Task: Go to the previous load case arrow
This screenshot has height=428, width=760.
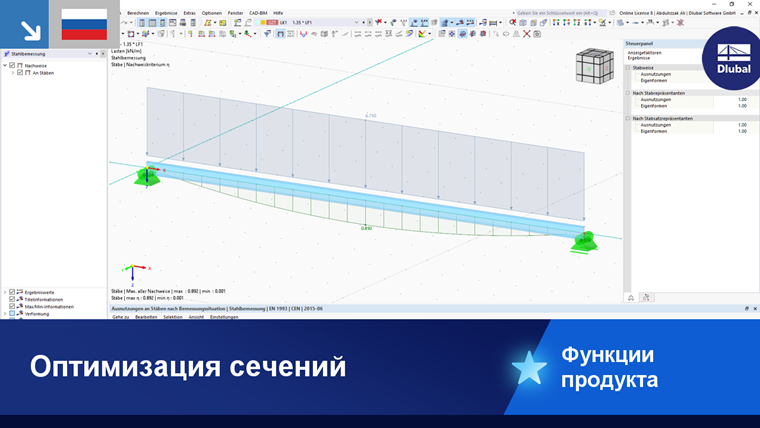Action: [364, 22]
